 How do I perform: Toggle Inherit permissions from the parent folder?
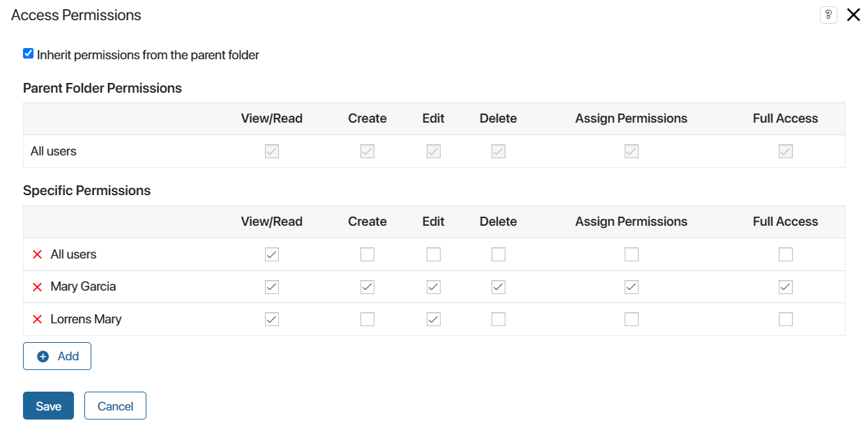click(29, 54)
